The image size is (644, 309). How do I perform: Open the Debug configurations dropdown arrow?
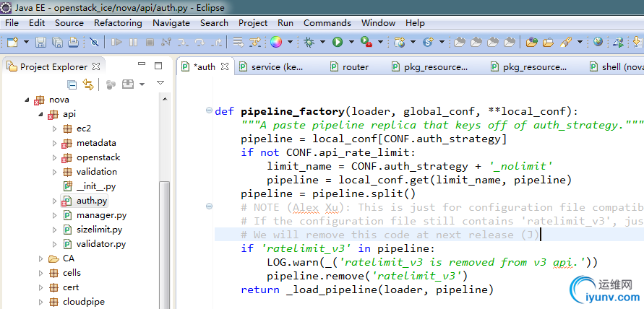point(323,42)
